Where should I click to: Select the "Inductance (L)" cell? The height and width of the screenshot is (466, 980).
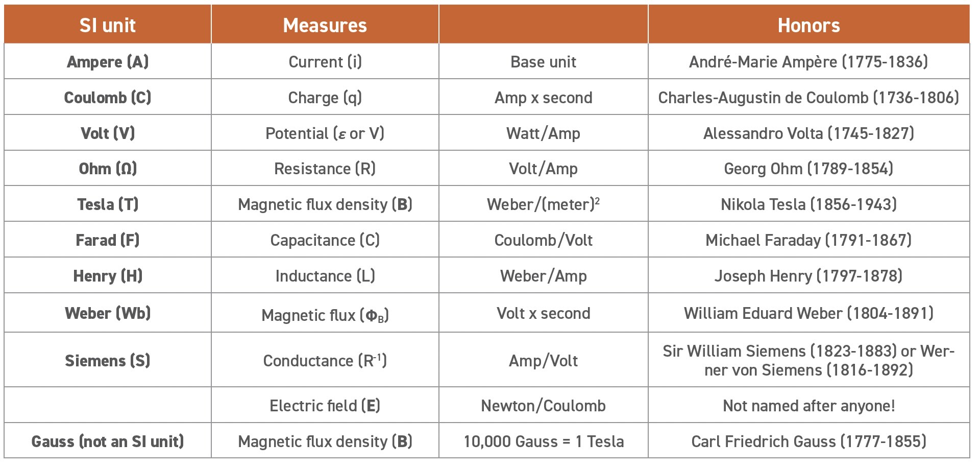pos(325,276)
